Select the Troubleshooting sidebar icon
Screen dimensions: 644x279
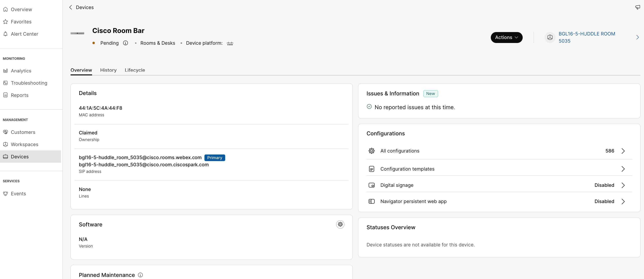coord(5,83)
